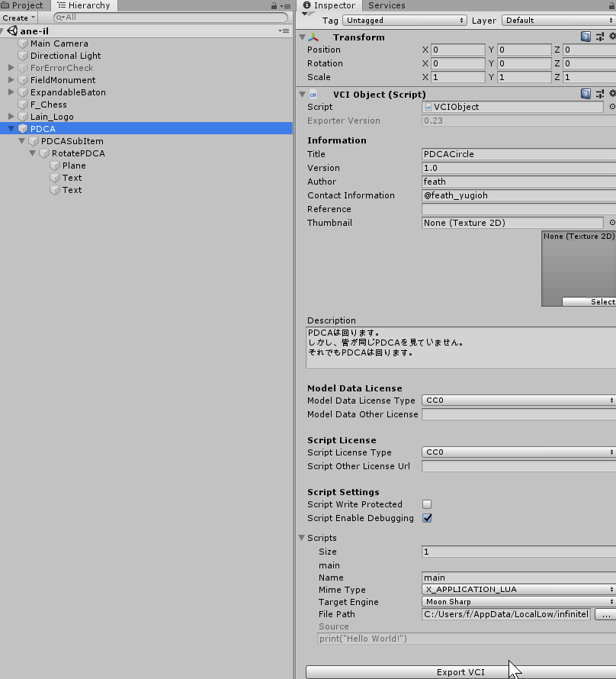Click the empty Reference field
The image size is (616, 679).
click(518, 209)
